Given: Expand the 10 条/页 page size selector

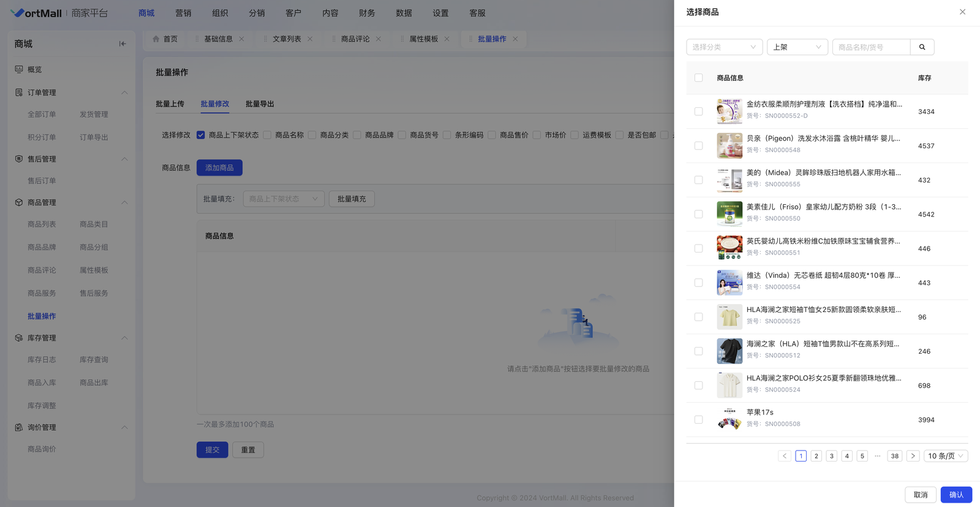Looking at the screenshot, I should click(x=945, y=456).
